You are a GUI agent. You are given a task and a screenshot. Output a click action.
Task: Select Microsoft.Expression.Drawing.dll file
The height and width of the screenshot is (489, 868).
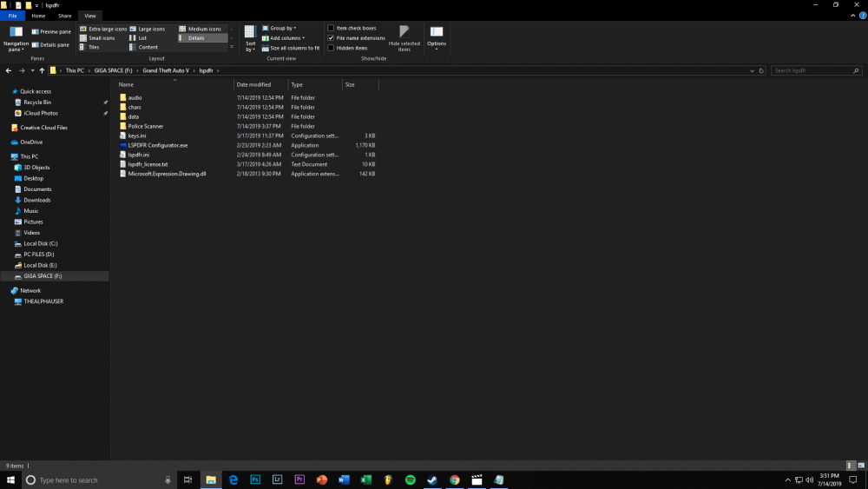pyautogui.click(x=167, y=174)
